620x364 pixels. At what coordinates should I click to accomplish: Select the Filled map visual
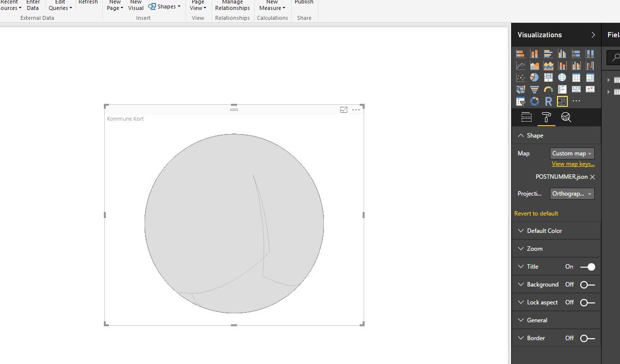pos(520,89)
